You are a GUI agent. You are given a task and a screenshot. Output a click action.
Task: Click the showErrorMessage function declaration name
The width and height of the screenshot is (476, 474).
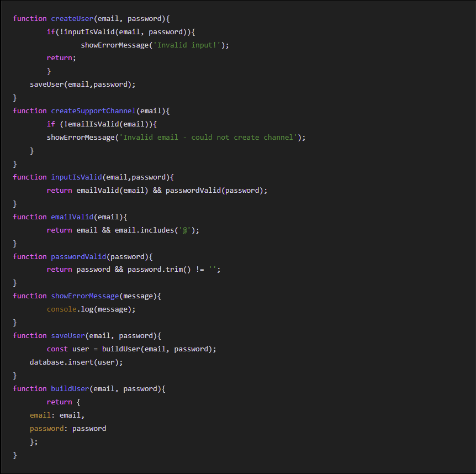pos(85,296)
